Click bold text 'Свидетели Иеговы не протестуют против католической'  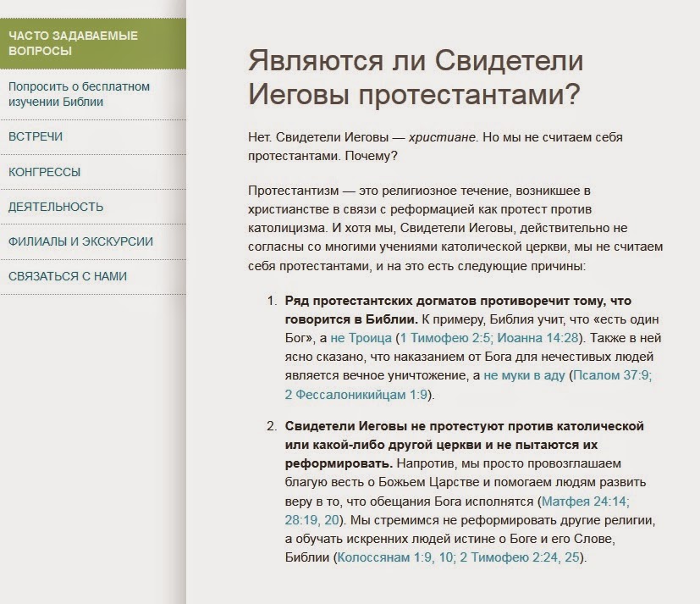pyautogui.click(x=465, y=426)
